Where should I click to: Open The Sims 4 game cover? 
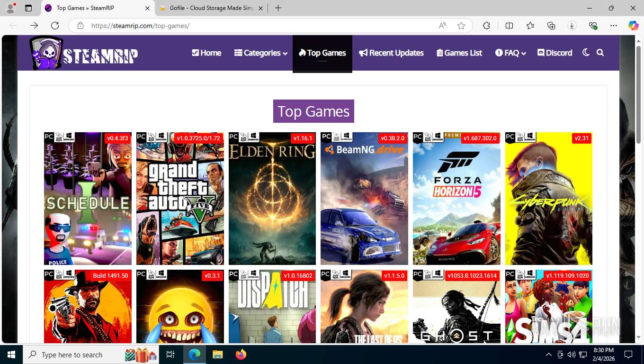coord(549,306)
